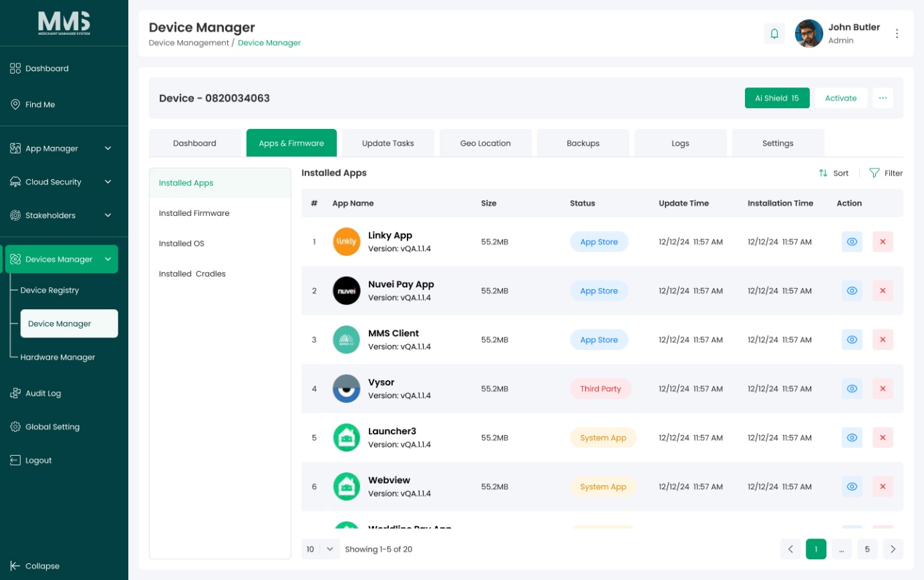Select the Apps & Firmware tab

point(291,143)
